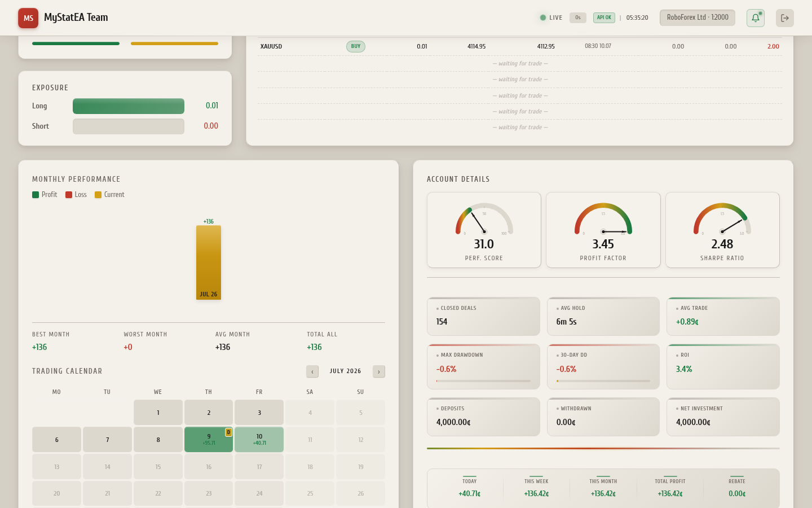Click the RoboForex Ltd account button
Screen dimensions: 812x508
tap(698, 17)
